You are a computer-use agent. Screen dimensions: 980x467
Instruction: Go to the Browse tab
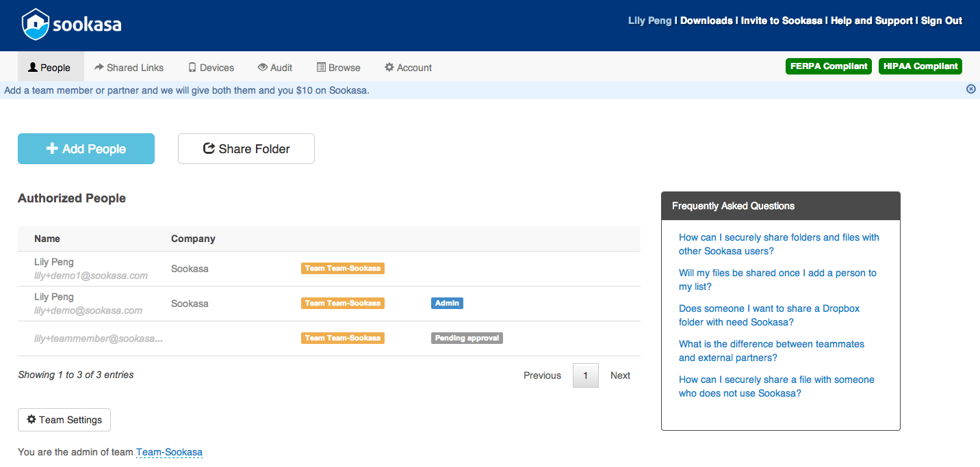tap(338, 68)
